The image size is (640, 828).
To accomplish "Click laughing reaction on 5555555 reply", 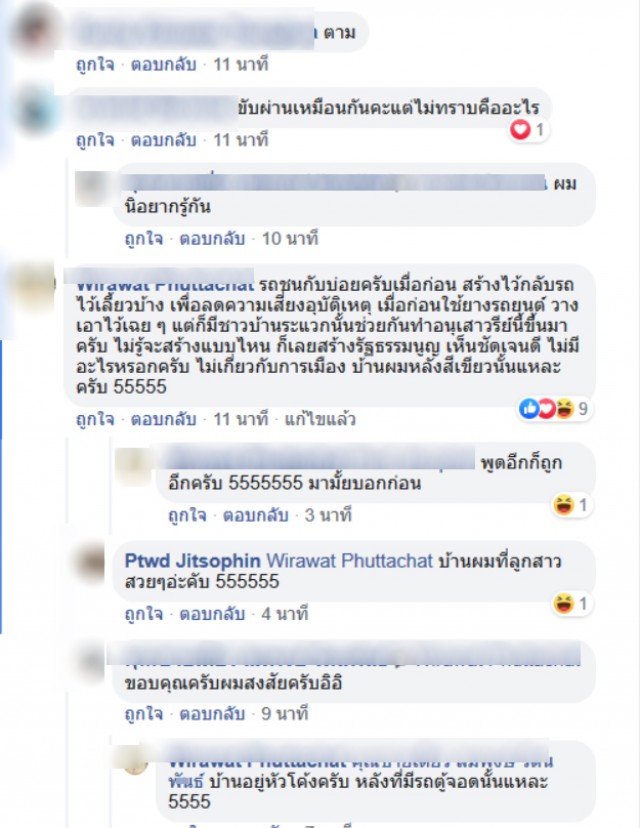I will 563,505.
